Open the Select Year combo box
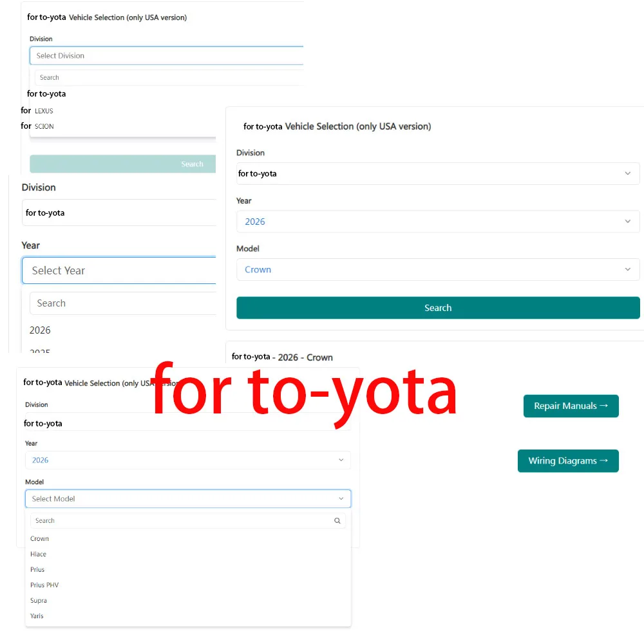The image size is (644, 644). [119, 271]
